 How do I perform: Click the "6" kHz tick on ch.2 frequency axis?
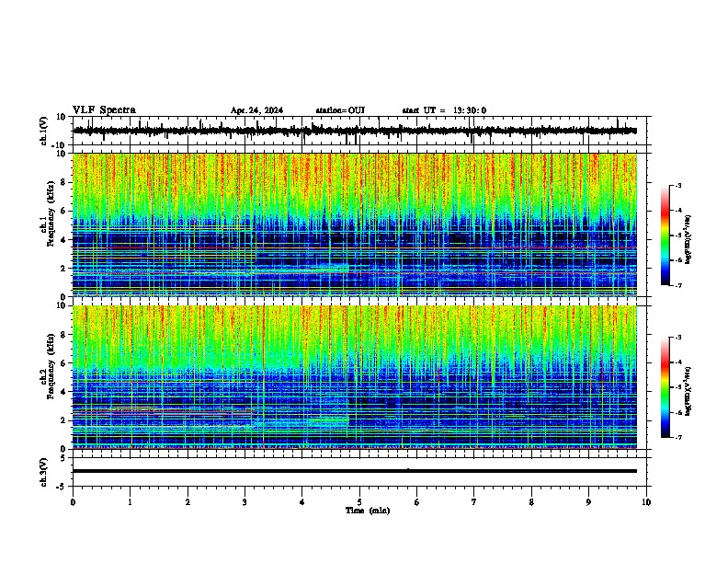coord(63,363)
